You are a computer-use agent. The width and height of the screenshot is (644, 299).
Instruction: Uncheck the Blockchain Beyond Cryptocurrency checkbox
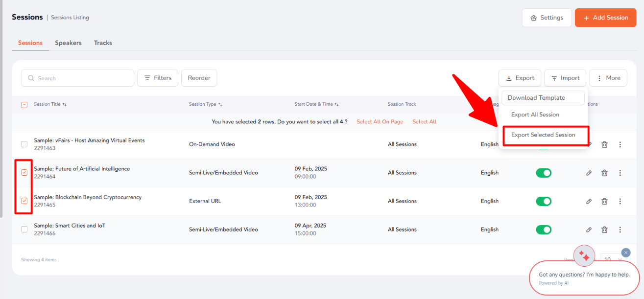click(24, 201)
